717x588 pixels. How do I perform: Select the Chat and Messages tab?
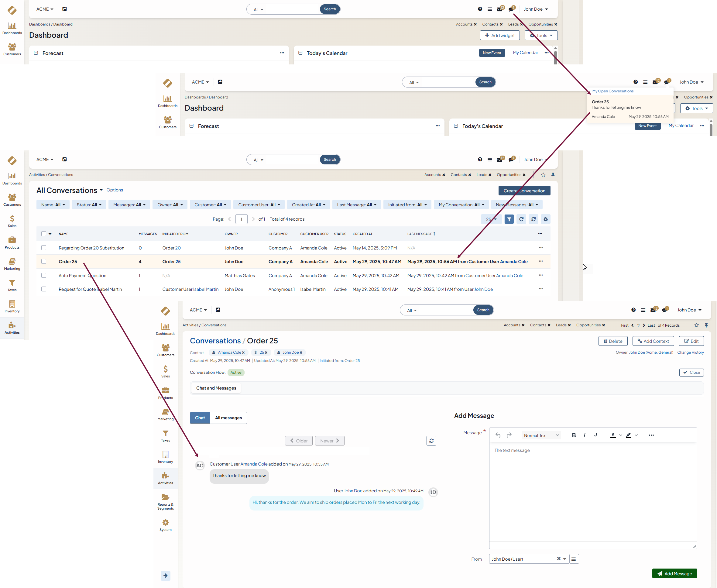pyautogui.click(x=216, y=388)
